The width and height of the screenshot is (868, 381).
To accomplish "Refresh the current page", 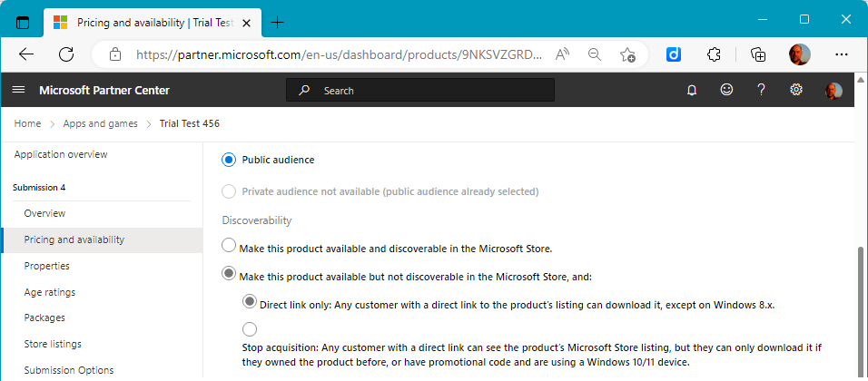I will pos(66,54).
